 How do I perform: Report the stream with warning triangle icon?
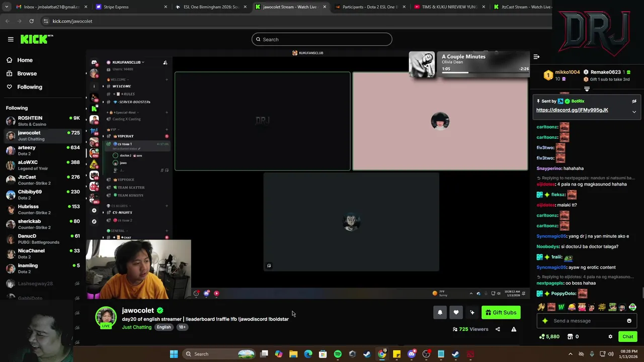[x=514, y=329]
